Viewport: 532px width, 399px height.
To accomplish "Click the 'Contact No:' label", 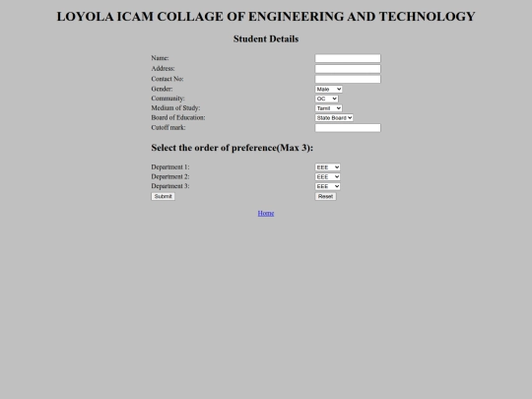I will click(167, 79).
